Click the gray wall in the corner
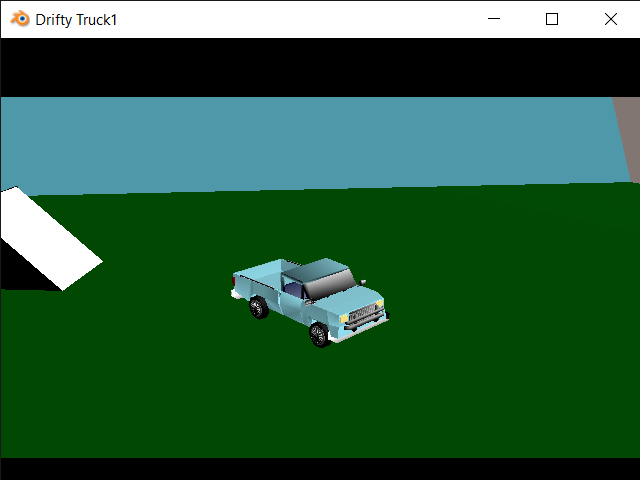Viewport: 640px width, 480px height. pyautogui.click(x=628, y=135)
